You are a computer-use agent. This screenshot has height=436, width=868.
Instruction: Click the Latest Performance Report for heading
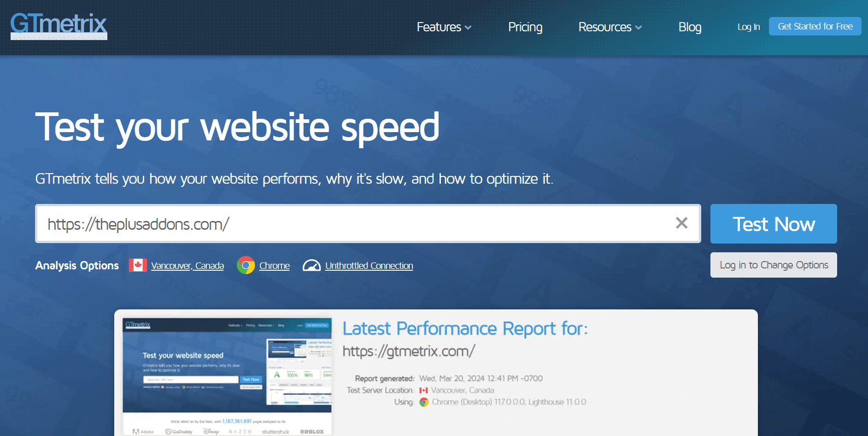[465, 329]
